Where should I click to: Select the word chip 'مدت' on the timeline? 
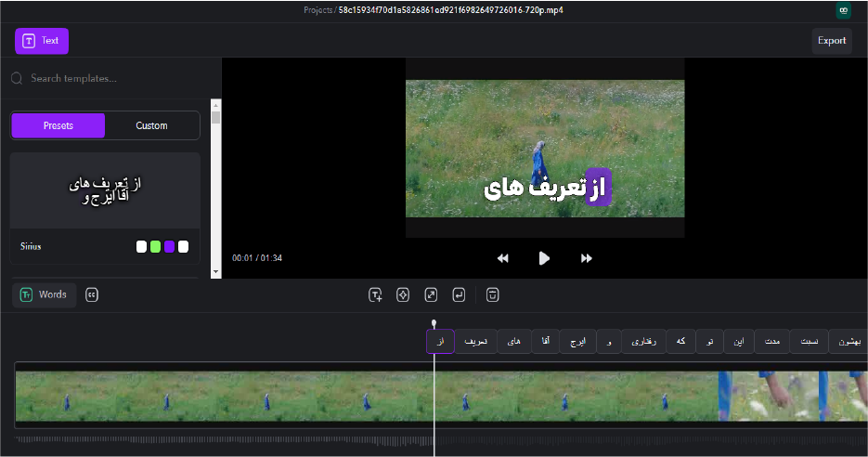772,341
